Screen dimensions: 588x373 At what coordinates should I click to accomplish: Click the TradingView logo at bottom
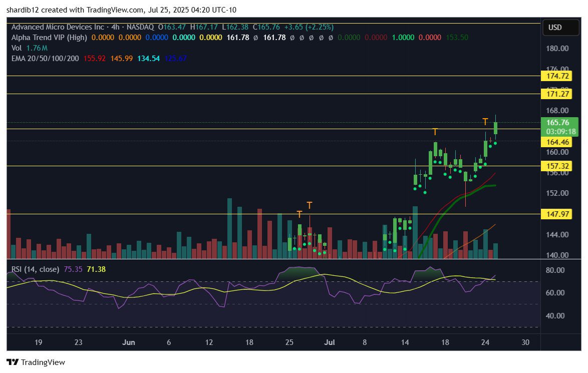click(x=36, y=362)
